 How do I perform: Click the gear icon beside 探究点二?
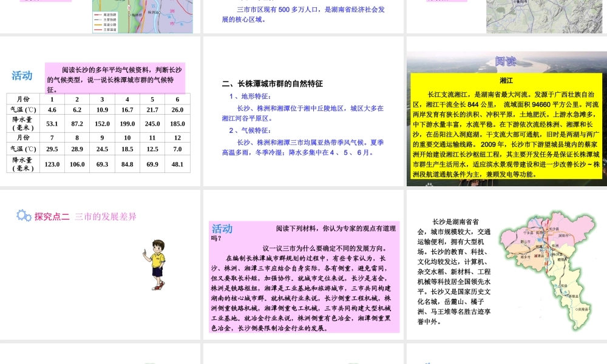pos(24,215)
